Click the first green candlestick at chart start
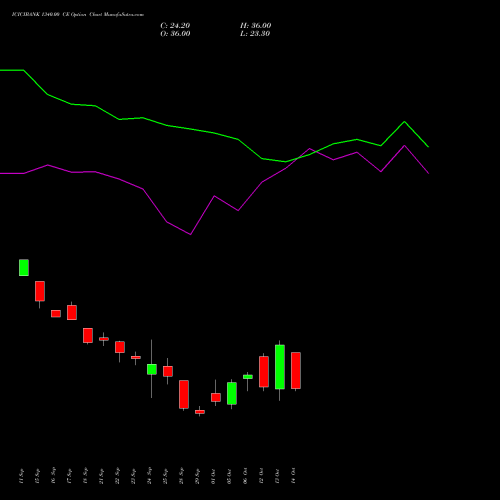The width and height of the screenshot is (500, 500). pos(24,268)
